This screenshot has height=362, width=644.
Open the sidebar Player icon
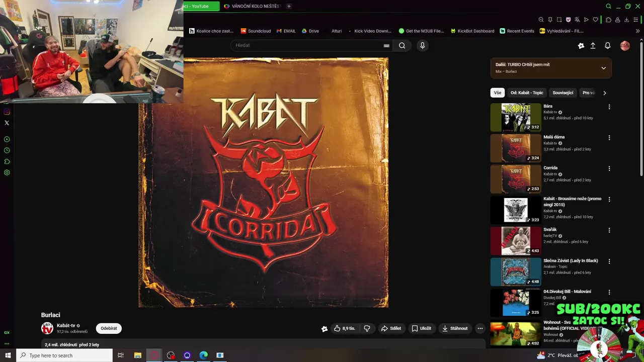(7, 139)
